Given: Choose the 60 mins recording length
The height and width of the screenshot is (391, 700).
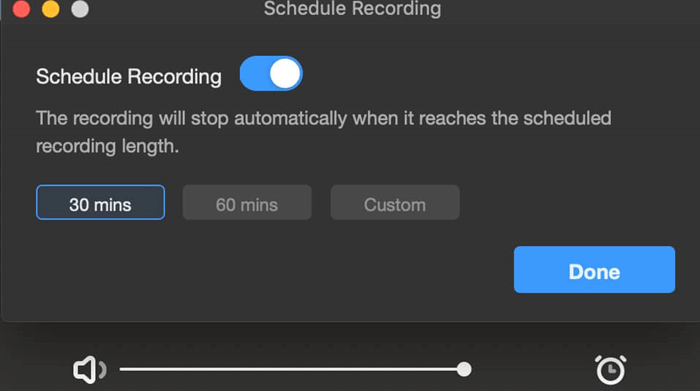Looking at the screenshot, I should click(247, 202).
